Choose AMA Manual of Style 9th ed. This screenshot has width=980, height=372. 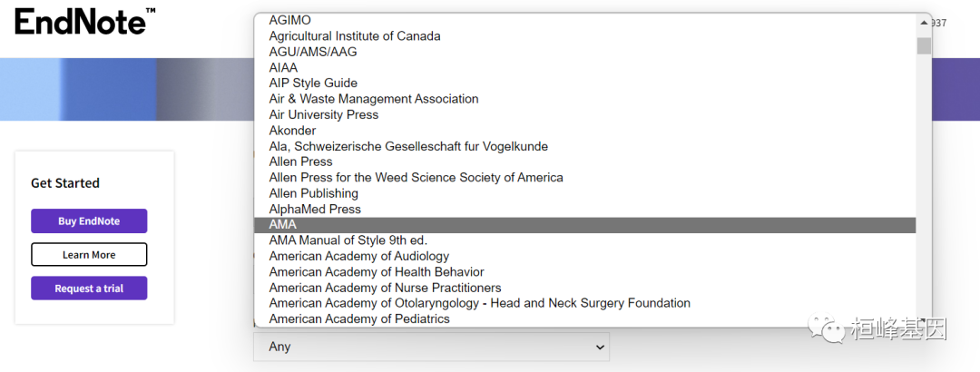[x=348, y=240]
